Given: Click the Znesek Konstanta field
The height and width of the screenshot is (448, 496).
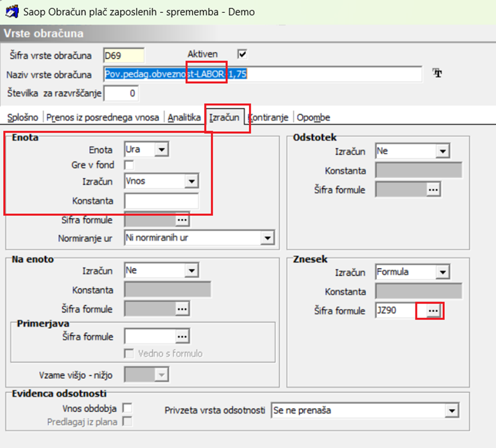Looking at the screenshot, I should click(419, 291).
